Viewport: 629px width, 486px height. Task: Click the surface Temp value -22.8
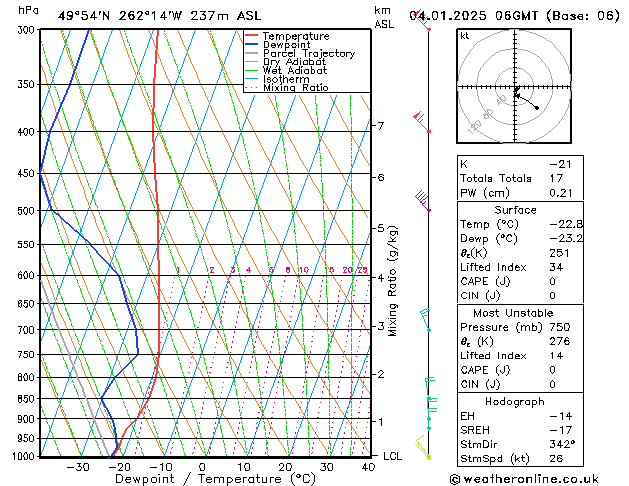(566, 224)
